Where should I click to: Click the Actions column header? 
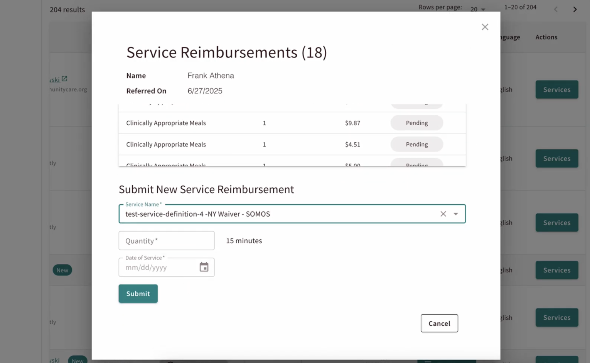(x=546, y=37)
